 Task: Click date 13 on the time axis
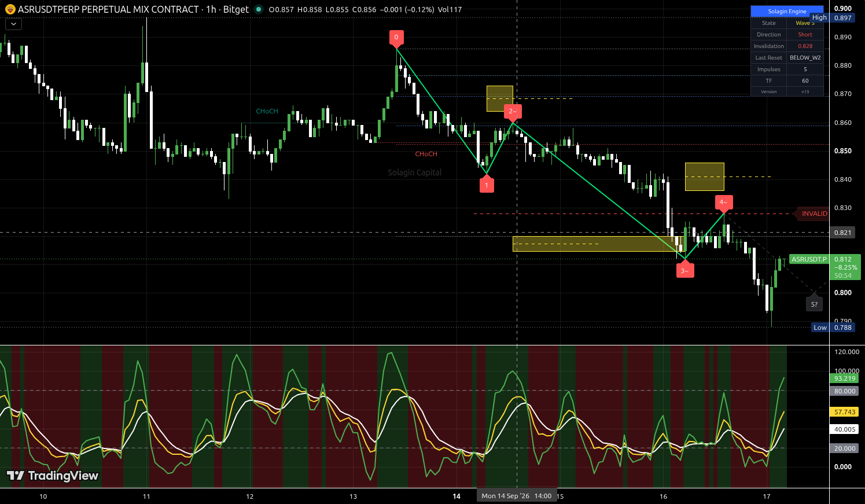coord(354,496)
